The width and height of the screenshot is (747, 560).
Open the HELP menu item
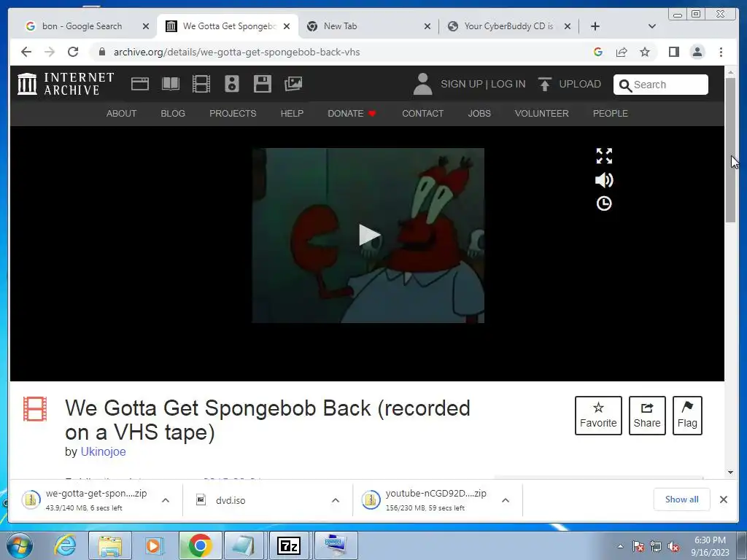pyautogui.click(x=292, y=113)
